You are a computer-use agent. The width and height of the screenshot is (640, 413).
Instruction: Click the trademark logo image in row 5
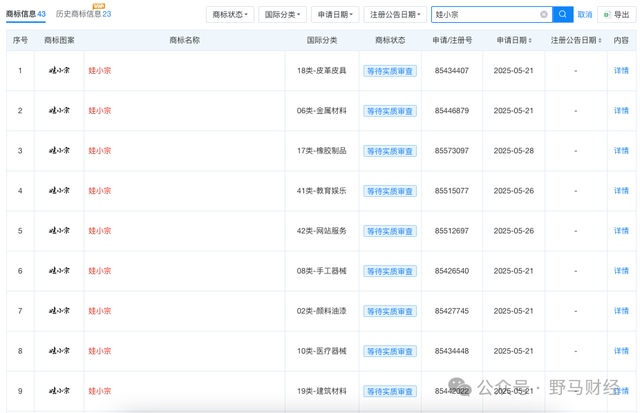60,231
